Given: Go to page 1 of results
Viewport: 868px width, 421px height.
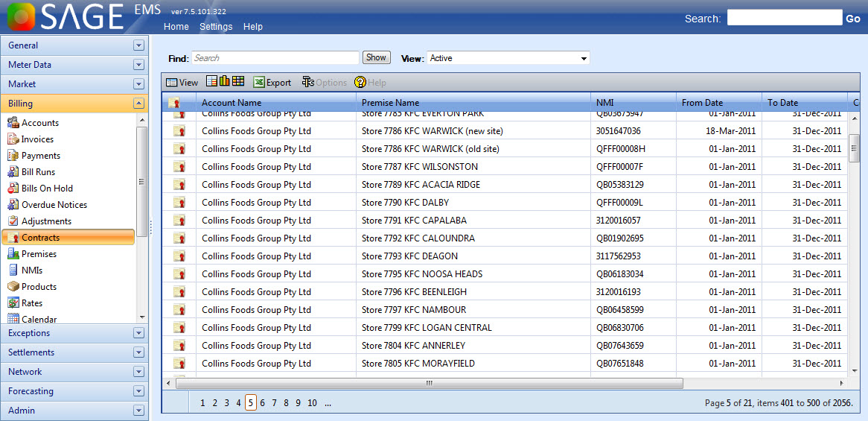Looking at the screenshot, I should [202, 403].
